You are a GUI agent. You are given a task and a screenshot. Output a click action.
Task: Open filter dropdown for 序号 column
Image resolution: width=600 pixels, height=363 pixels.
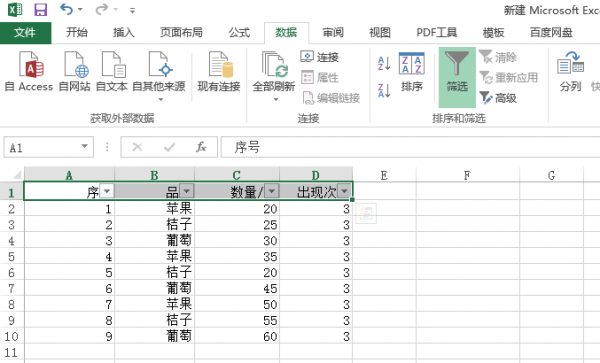tap(107, 190)
